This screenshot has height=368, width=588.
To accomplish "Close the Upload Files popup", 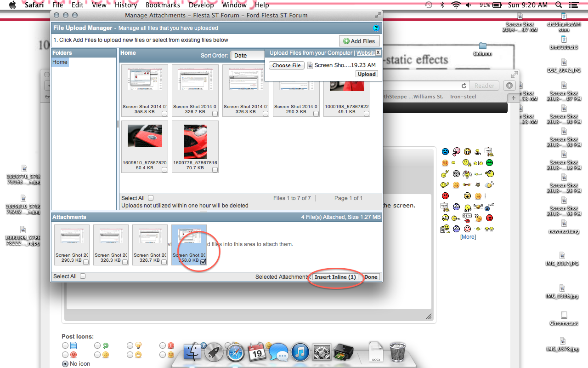I will point(378,52).
